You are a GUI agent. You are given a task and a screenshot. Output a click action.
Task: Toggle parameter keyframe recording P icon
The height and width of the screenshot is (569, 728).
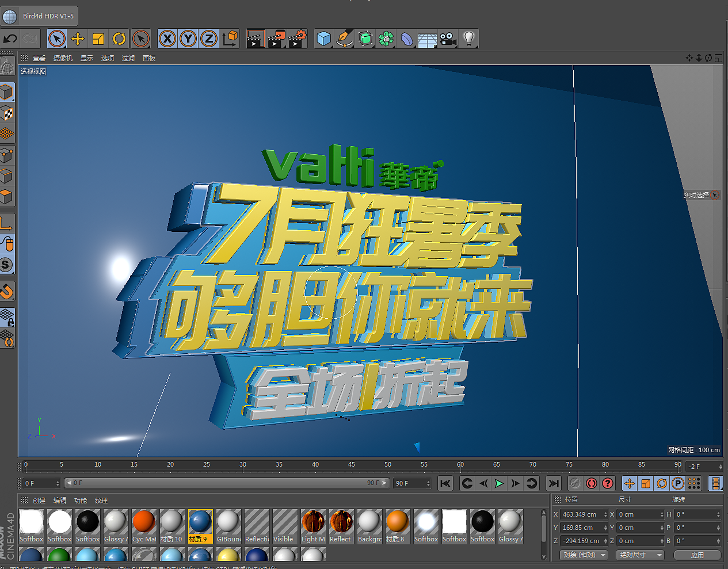coord(678,483)
